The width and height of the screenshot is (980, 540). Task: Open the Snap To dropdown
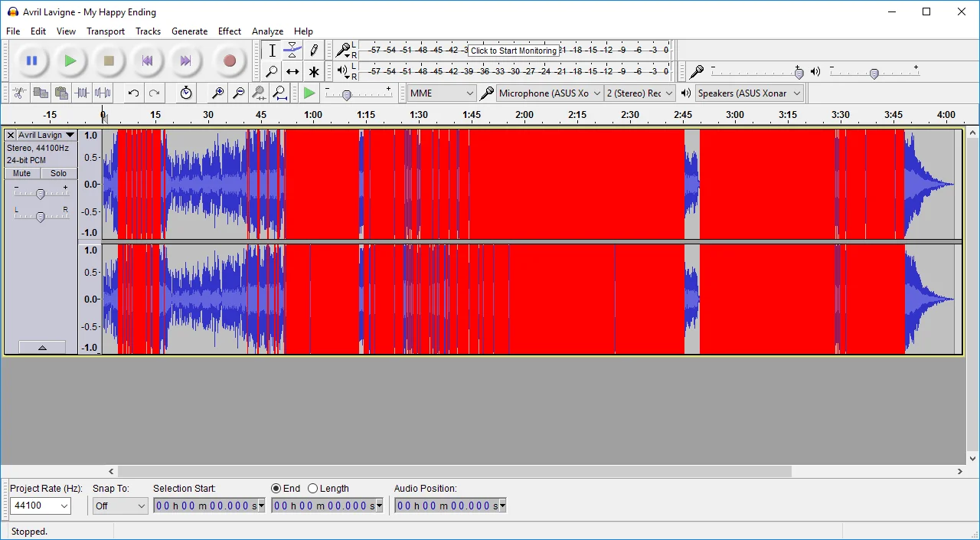[120, 506]
